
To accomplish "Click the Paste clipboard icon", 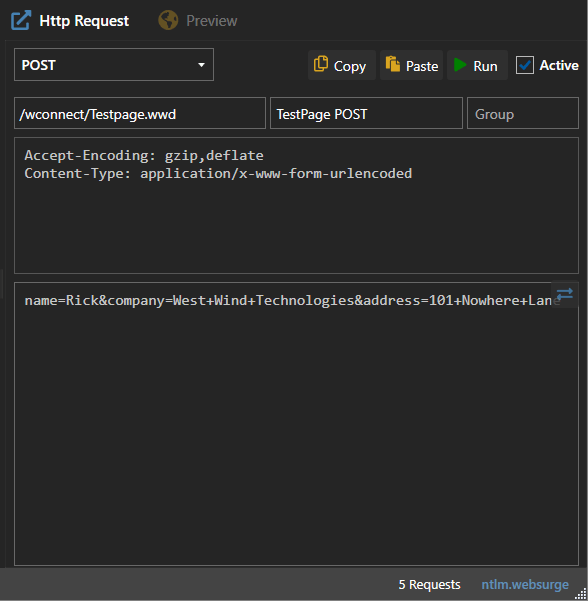I will click(x=393, y=64).
